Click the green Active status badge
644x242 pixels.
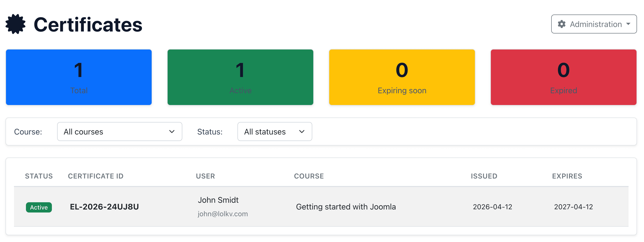pos(39,207)
